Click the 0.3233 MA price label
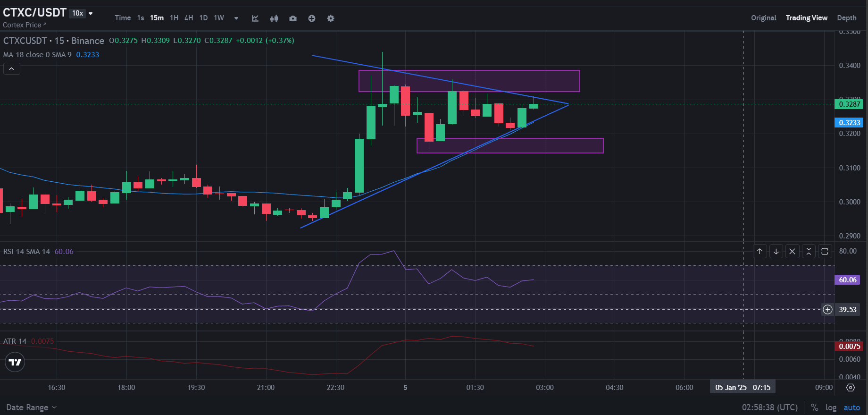Viewport: 868px width, 415px height. (849, 123)
